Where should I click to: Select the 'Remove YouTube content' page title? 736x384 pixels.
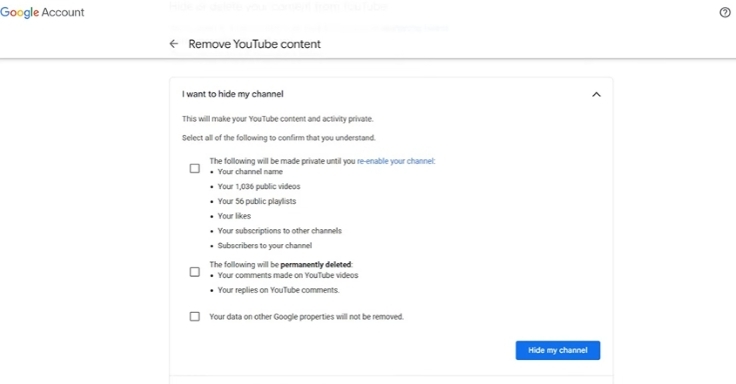point(254,44)
